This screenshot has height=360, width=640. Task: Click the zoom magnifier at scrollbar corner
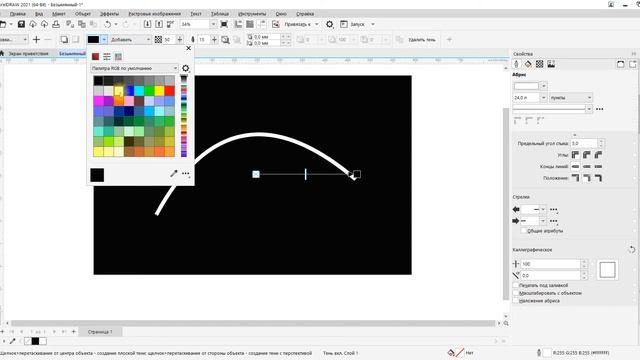pyautogui.click(x=506, y=323)
